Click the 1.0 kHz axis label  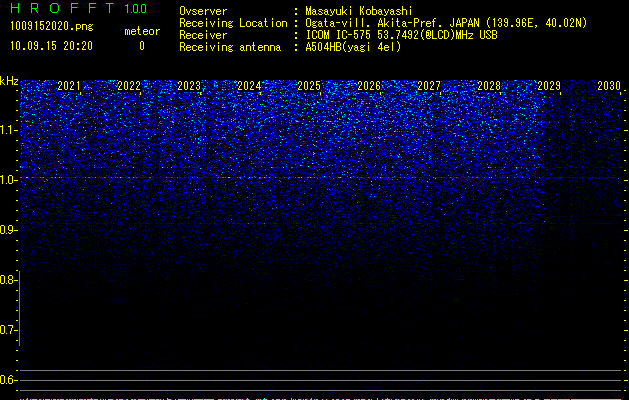[x=9, y=180]
